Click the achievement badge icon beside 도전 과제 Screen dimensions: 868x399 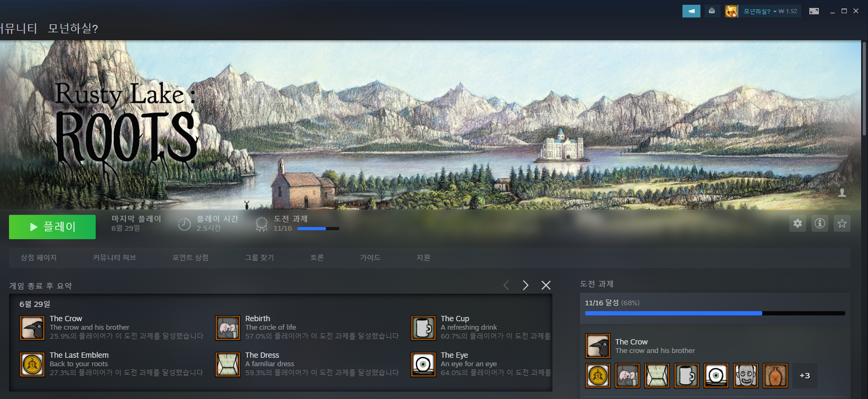(x=262, y=224)
